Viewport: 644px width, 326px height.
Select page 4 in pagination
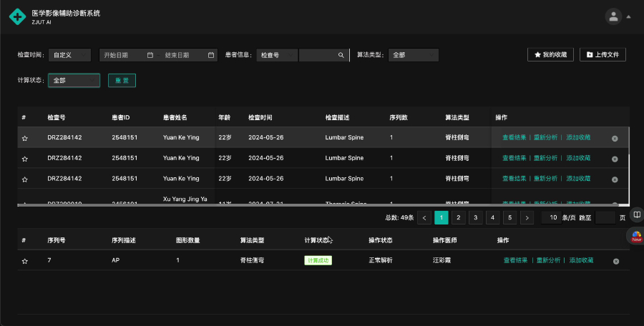pos(493,217)
